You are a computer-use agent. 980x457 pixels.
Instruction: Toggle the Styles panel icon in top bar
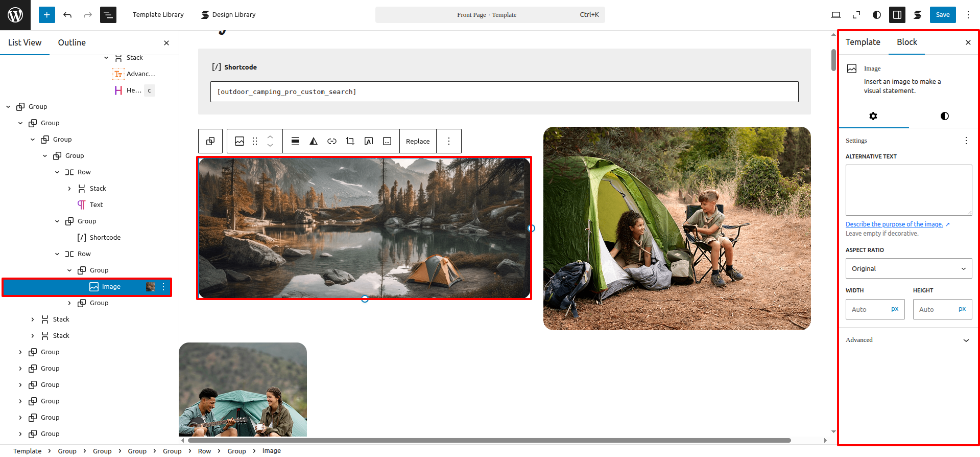click(x=877, y=15)
